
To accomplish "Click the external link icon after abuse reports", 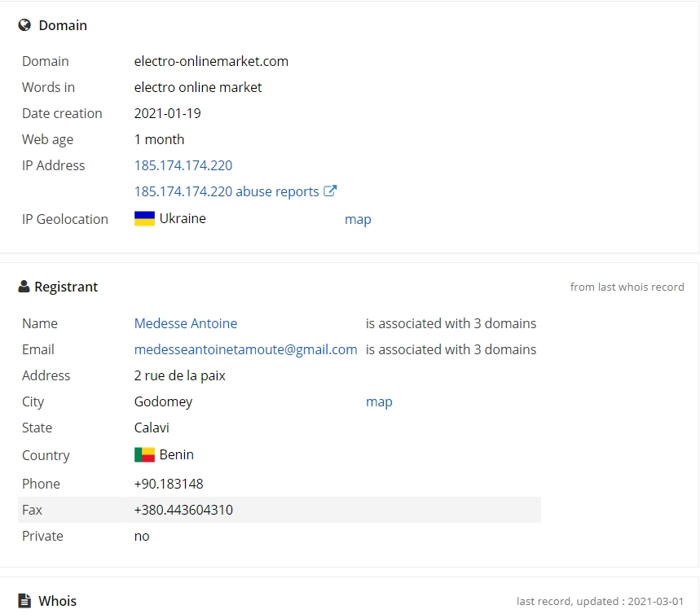I will coord(330,191).
